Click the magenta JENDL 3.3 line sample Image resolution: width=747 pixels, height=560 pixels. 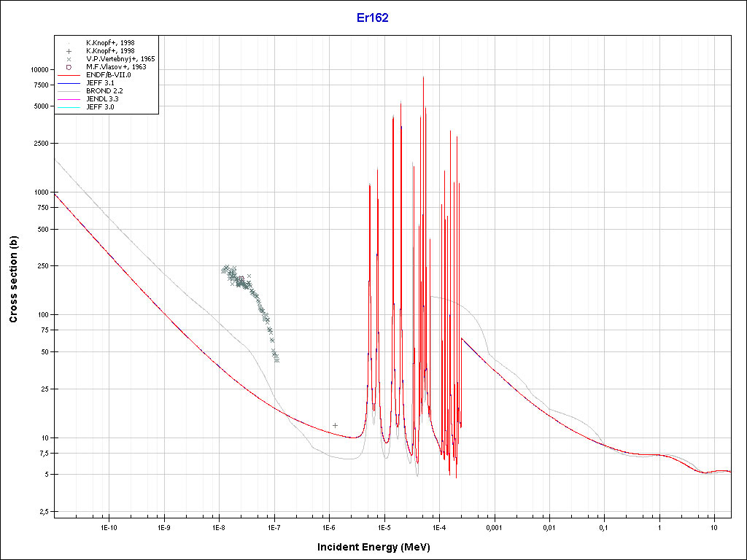(69, 99)
